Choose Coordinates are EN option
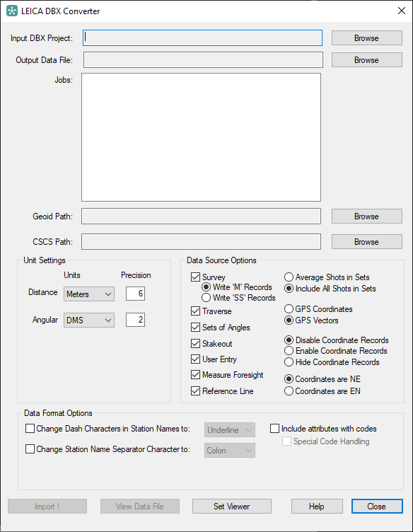 [289, 391]
